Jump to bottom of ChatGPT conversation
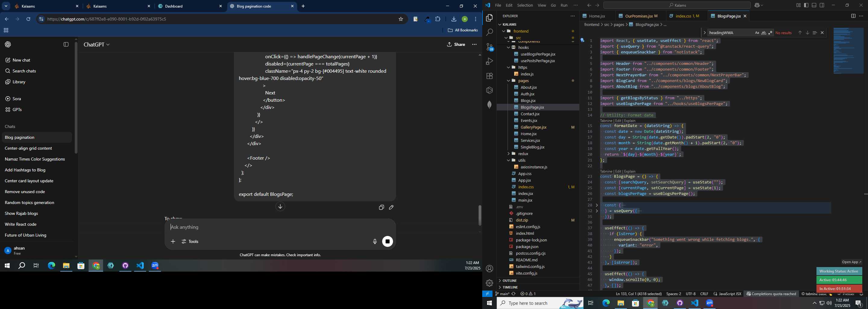This screenshot has width=868, height=309. pos(280,206)
